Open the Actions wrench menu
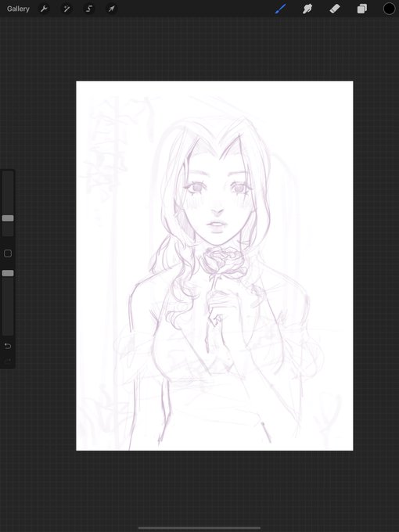The width and height of the screenshot is (399, 532). (44, 9)
